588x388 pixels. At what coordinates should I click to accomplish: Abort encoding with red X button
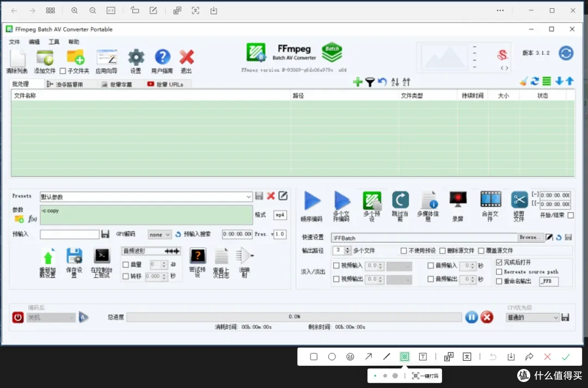click(487, 317)
